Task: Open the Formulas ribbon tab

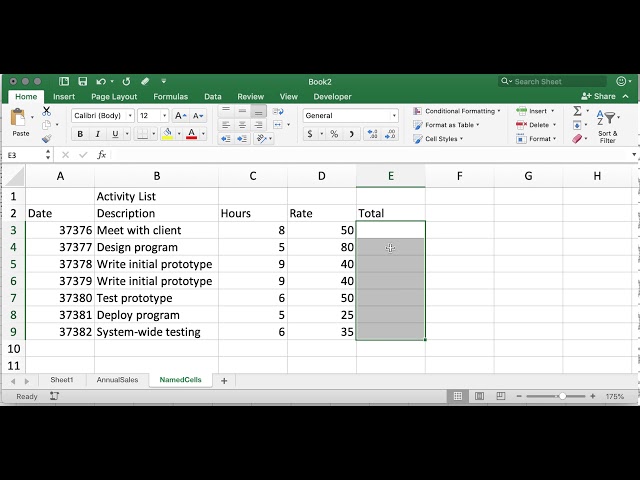Action: pos(171,97)
